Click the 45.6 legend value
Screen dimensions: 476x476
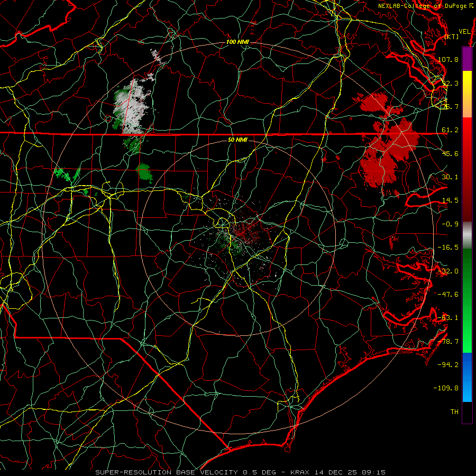[450, 153]
